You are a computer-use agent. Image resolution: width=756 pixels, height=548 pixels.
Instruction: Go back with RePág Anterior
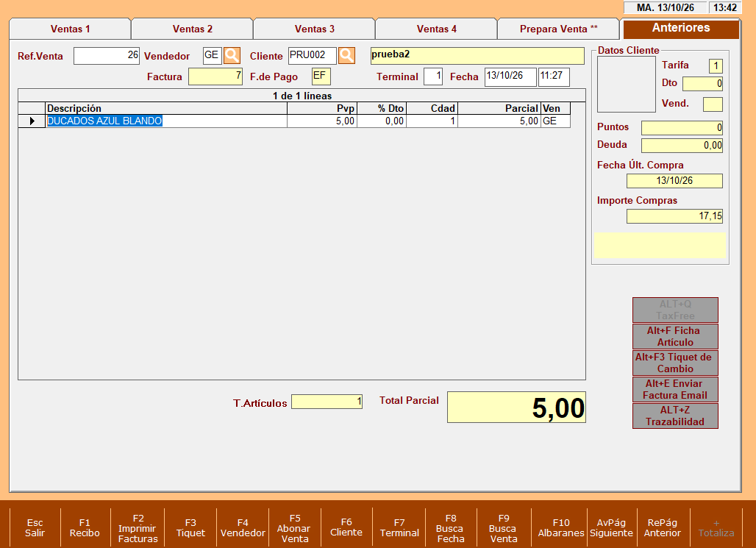pyautogui.click(x=663, y=527)
